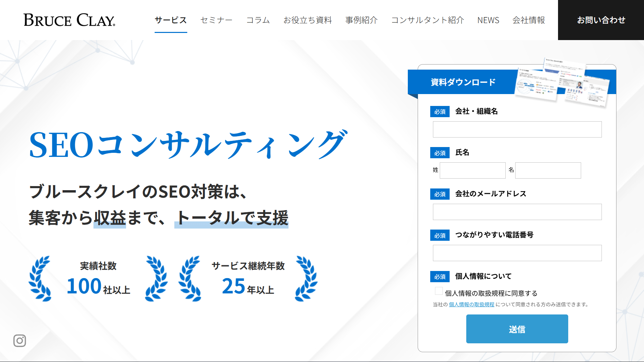This screenshot has height=362, width=644.
Task: Go to NEWS in the navigation
Action: tap(488, 20)
